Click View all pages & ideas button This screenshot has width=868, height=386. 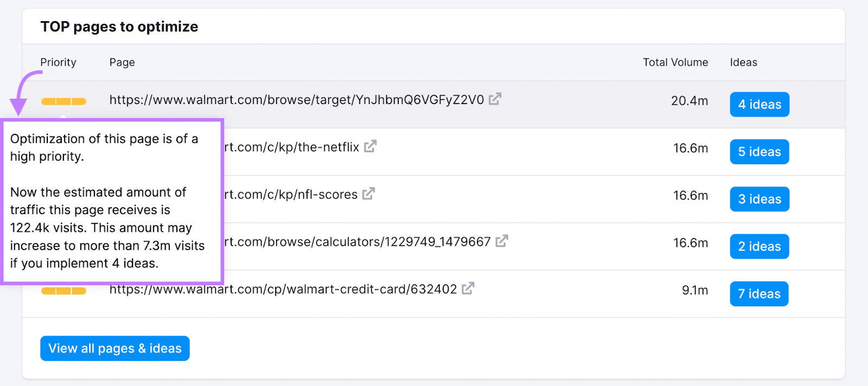115,348
